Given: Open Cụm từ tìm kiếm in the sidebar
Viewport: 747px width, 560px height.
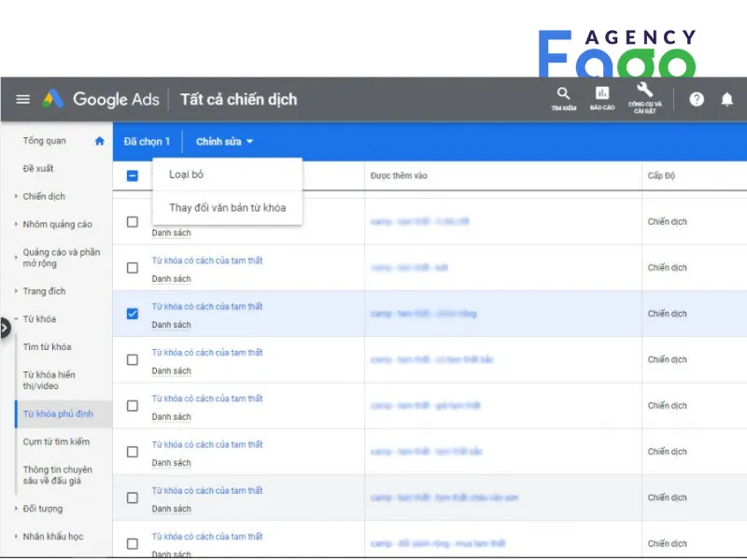Looking at the screenshot, I should (56, 441).
